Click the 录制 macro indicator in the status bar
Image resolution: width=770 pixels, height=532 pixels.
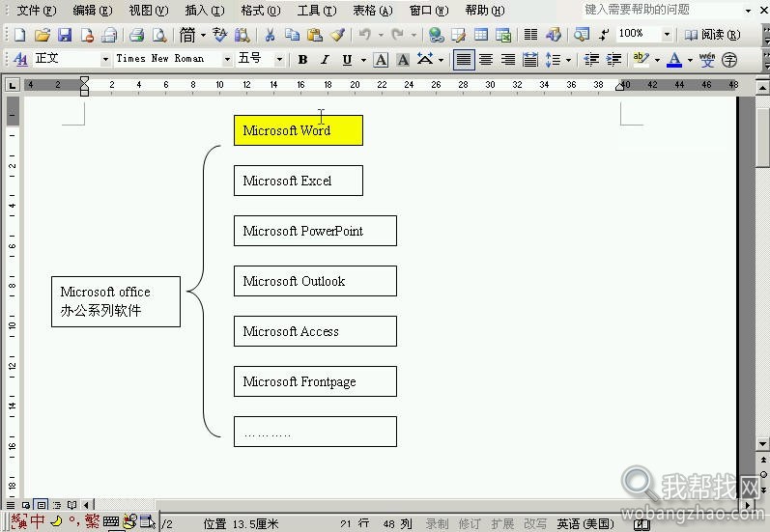pos(437,523)
